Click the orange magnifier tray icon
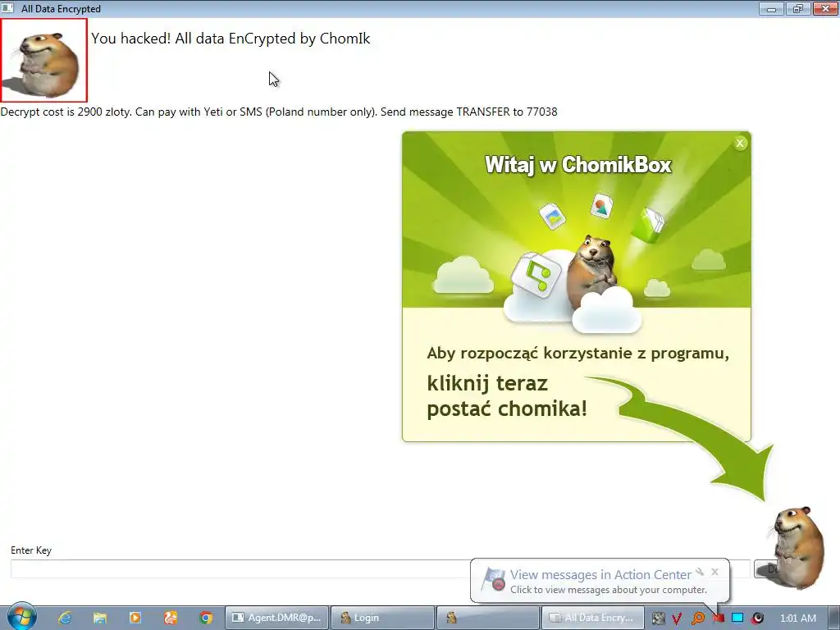Screen dimensions: 840x630 point(697,619)
